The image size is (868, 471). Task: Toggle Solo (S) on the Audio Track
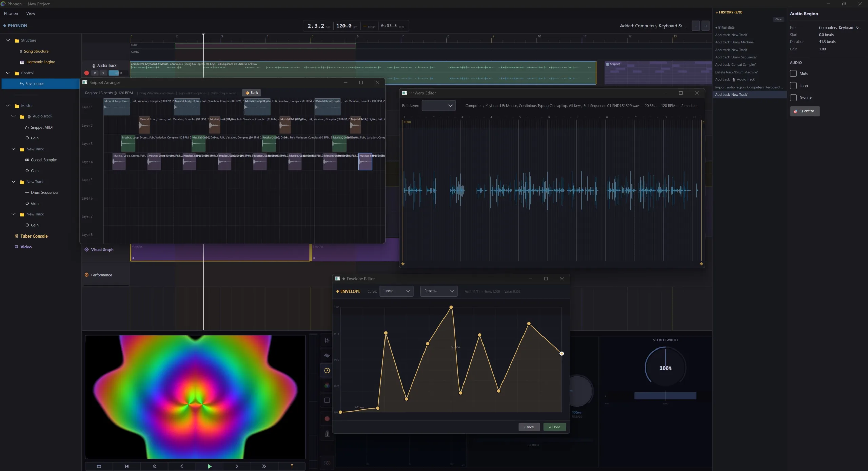click(103, 73)
